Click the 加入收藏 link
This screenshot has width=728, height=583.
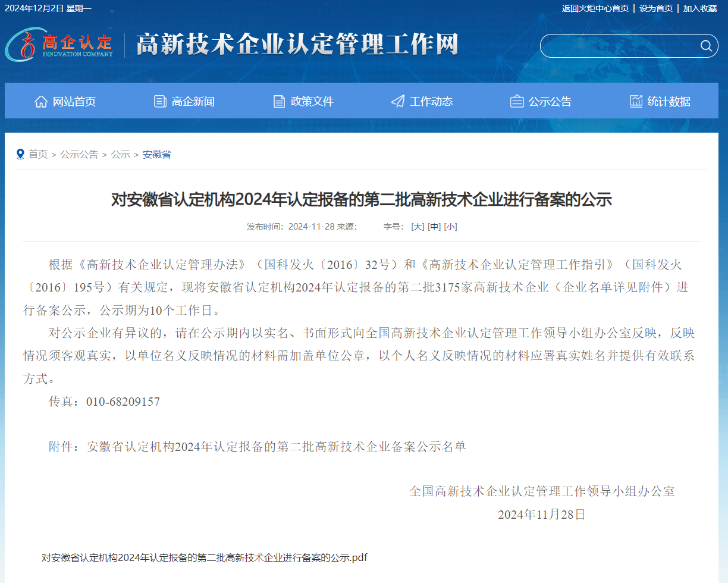[700, 8]
